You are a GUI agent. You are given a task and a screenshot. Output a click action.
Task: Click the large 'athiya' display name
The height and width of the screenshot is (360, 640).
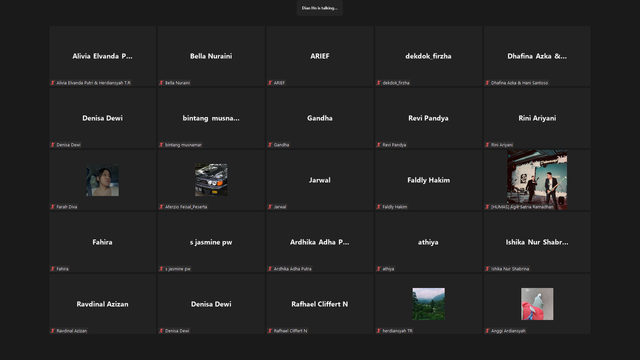pos(428,242)
